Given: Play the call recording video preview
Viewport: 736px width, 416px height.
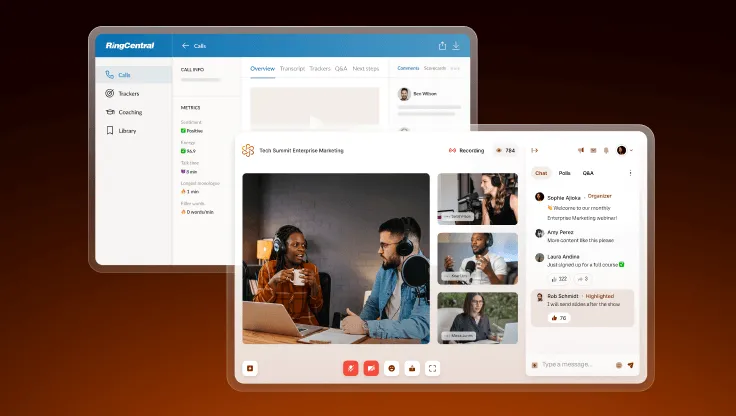Looking at the screenshot, I should (315, 123).
